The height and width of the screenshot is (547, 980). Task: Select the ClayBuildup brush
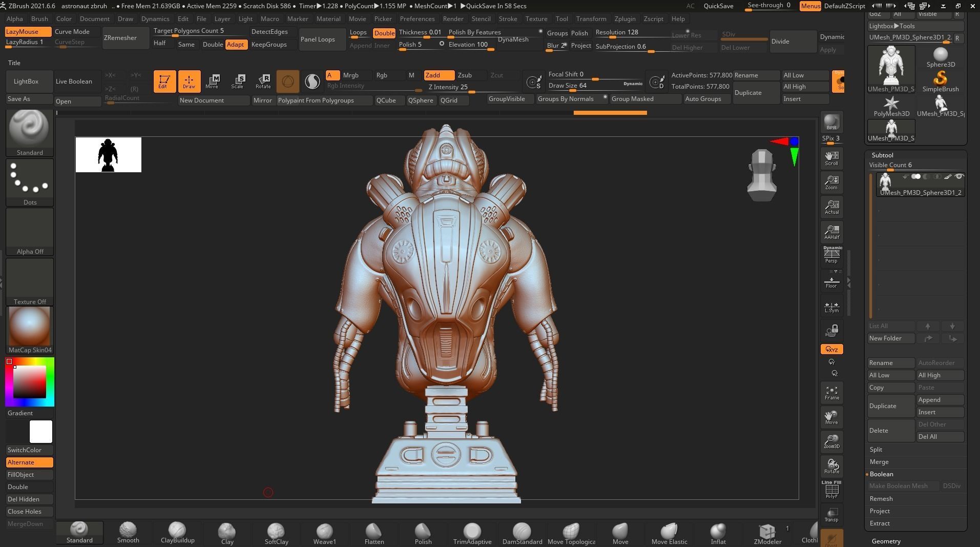click(x=177, y=533)
